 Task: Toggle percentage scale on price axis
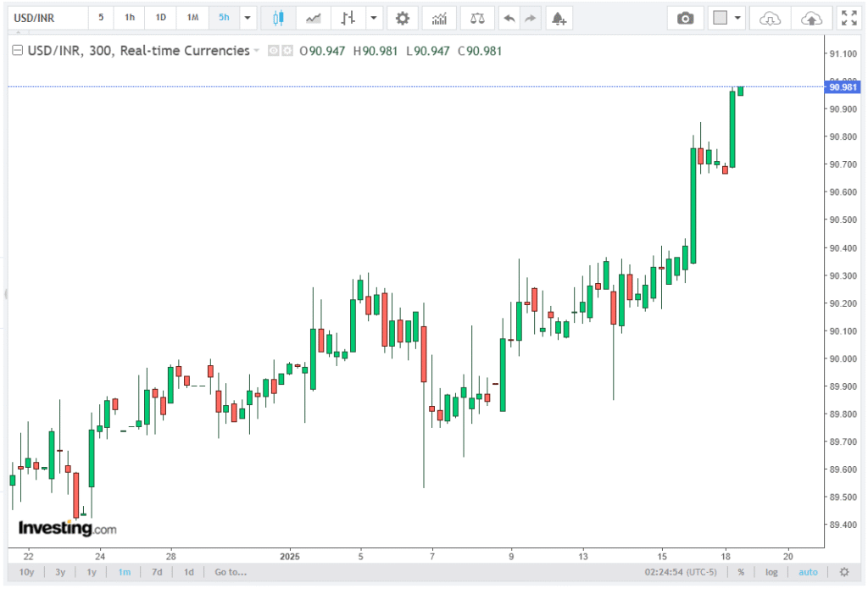pyautogui.click(x=741, y=572)
